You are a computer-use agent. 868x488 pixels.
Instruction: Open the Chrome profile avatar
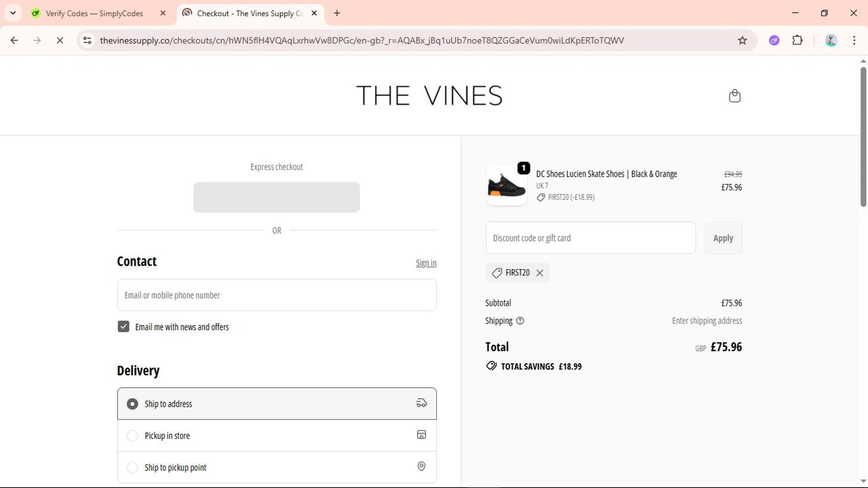(831, 41)
